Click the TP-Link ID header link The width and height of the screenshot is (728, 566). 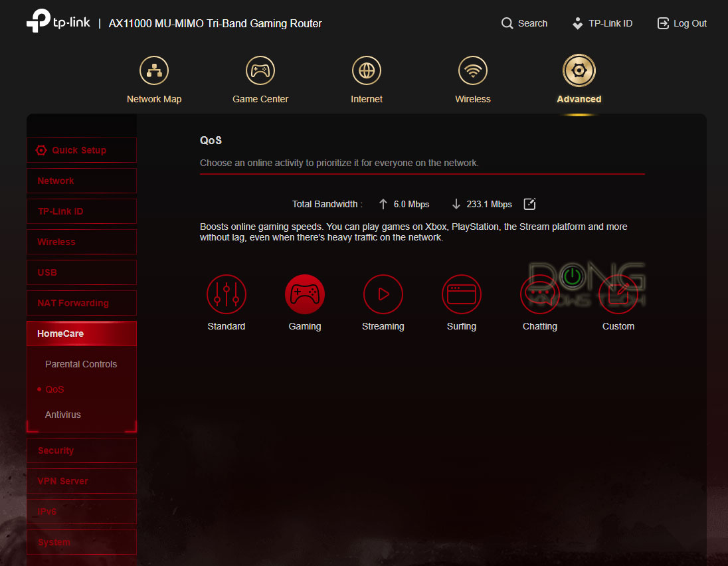[x=610, y=23]
